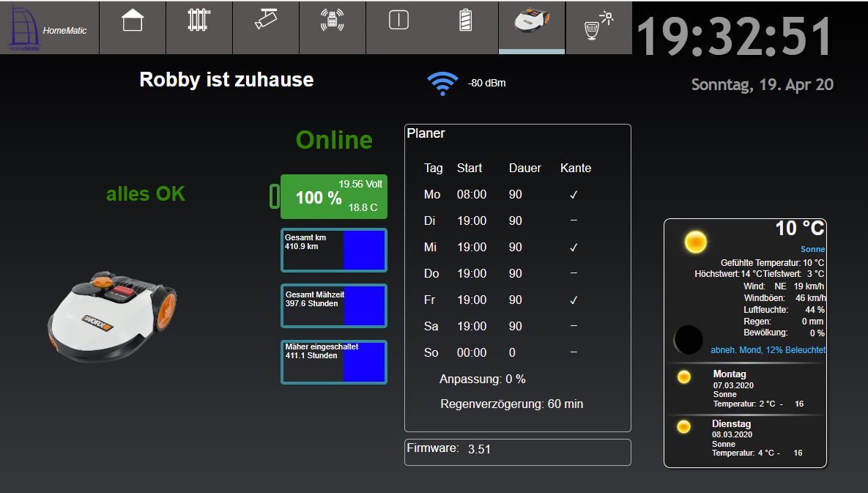Click the Dauer column header
The width and height of the screenshot is (868, 493).
[524, 168]
